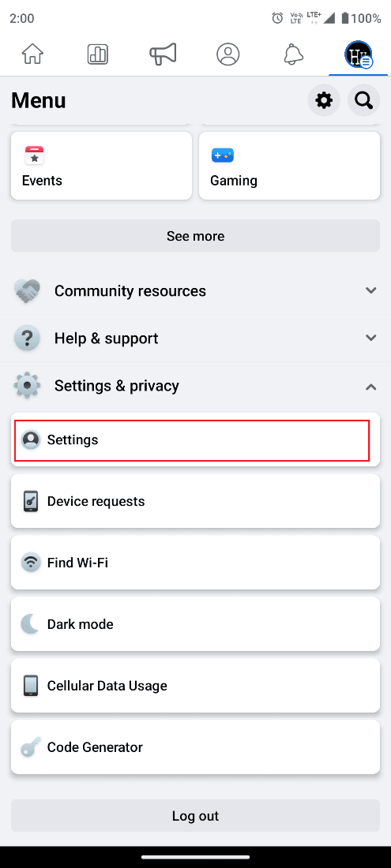391x868 pixels.
Task: Tap the search magnifier icon
Action: click(x=364, y=100)
